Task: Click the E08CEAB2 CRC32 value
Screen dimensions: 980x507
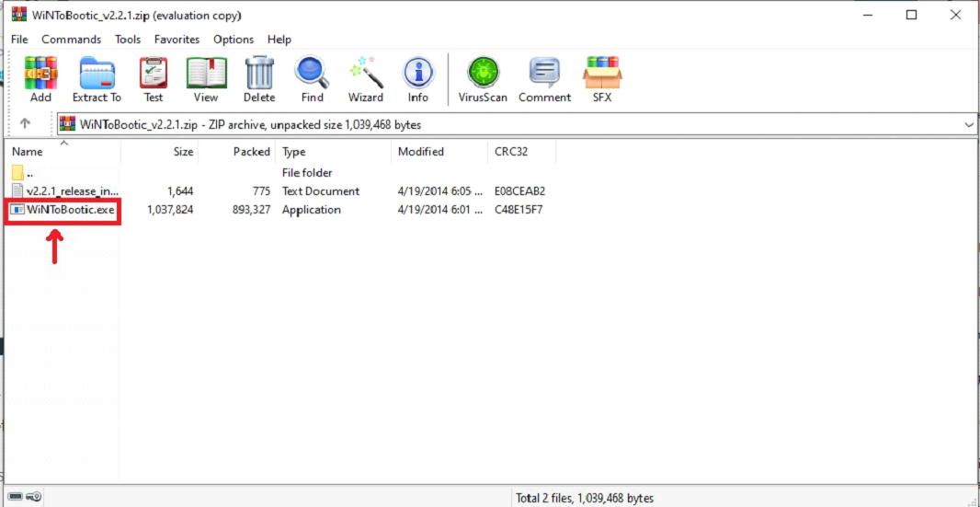Action: (519, 190)
